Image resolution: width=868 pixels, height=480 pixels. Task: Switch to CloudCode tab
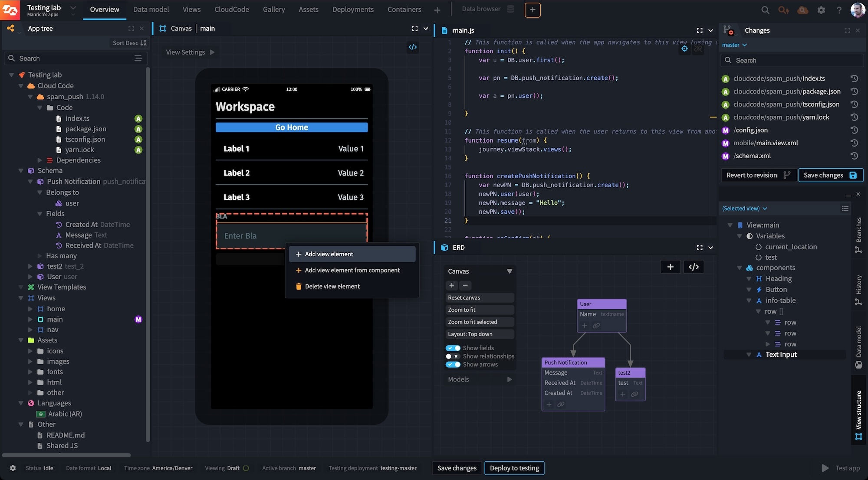pos(232,10)
